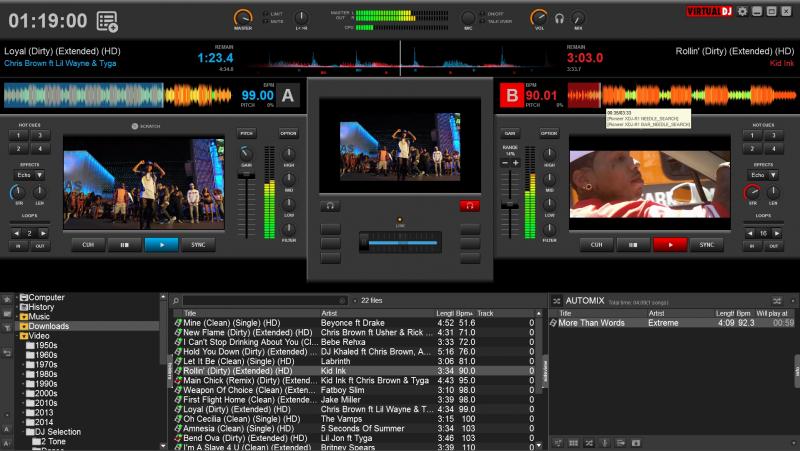Click the center crossfader
Image resolution: width=800 pixels, height=451 pixels.
pos(401,243)
